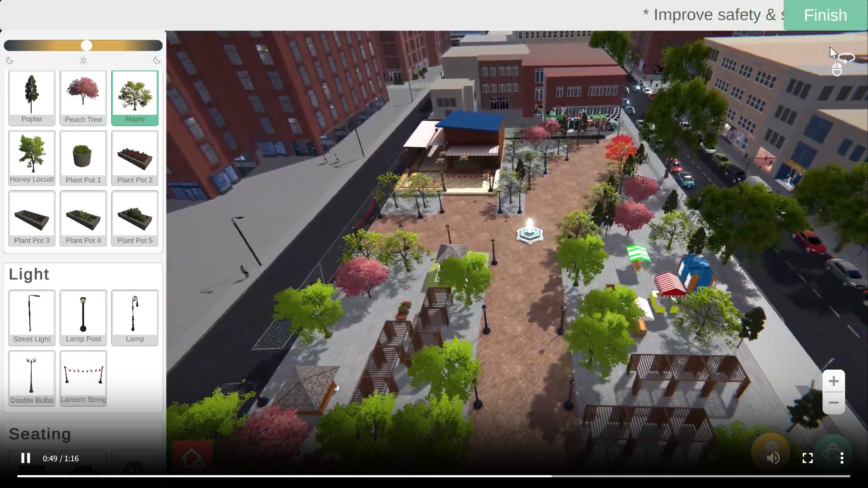868x488 pixels.
Task: Click the Finish button
Action: (x=825, y=15)
